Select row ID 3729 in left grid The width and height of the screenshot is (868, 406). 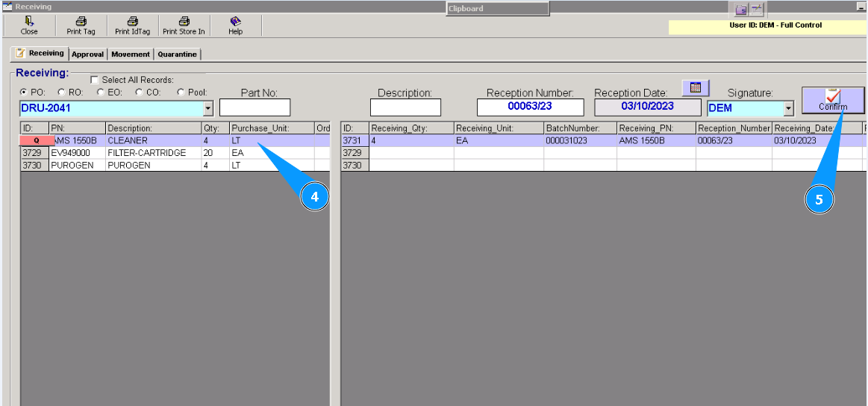pyautogui.click(x=35, y=153)
